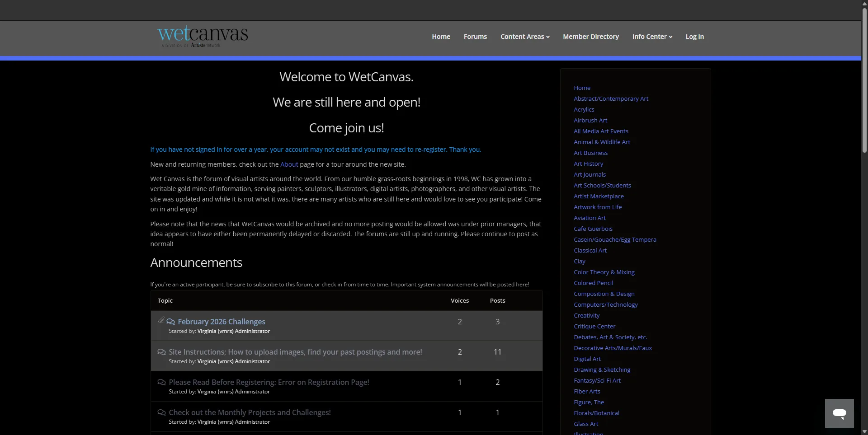The image size is (868, 435).
Task: Click the scrollbar track on the right edge
Action: (864, 226)
